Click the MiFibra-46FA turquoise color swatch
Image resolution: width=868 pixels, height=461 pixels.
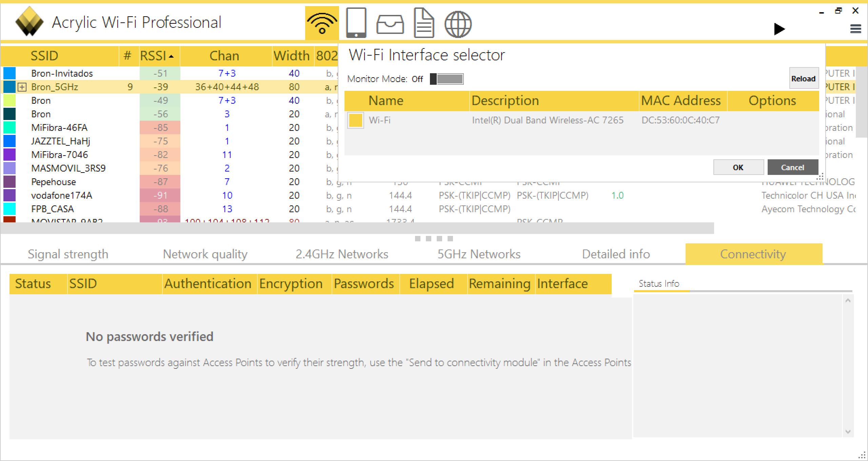(9, 127)
